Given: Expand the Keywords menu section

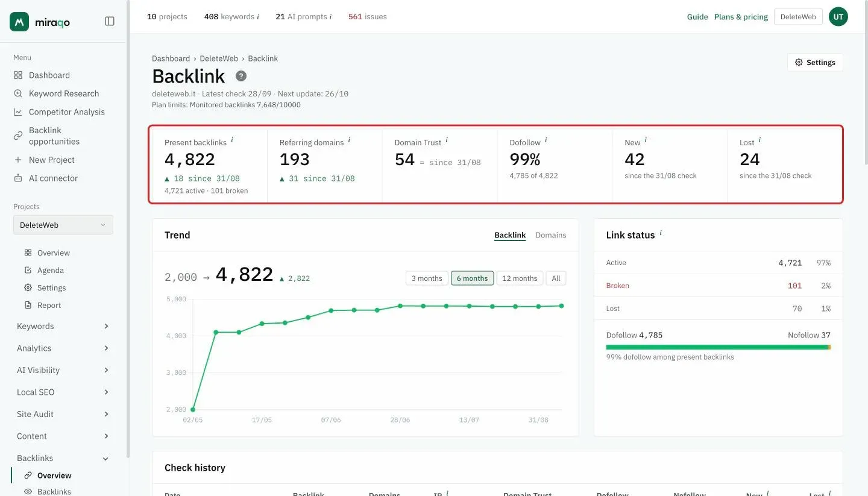Looking at the screenshot, I should 63,326.
